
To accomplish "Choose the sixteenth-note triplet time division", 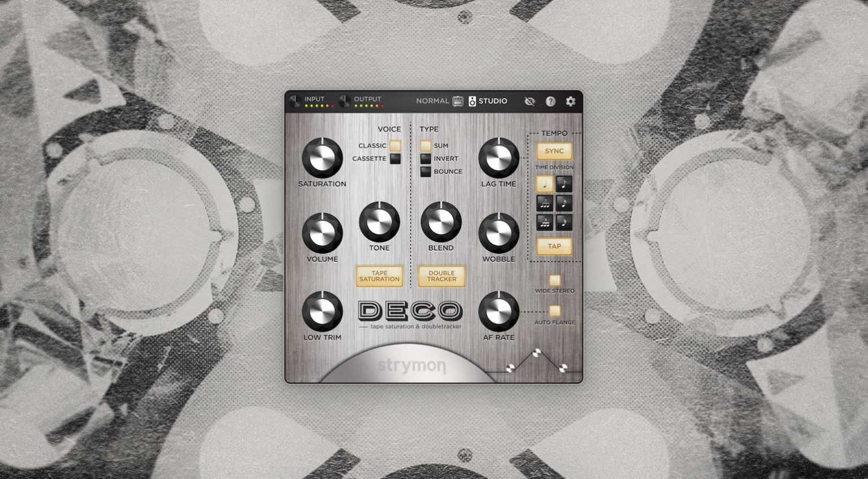I will coord(545,223).
